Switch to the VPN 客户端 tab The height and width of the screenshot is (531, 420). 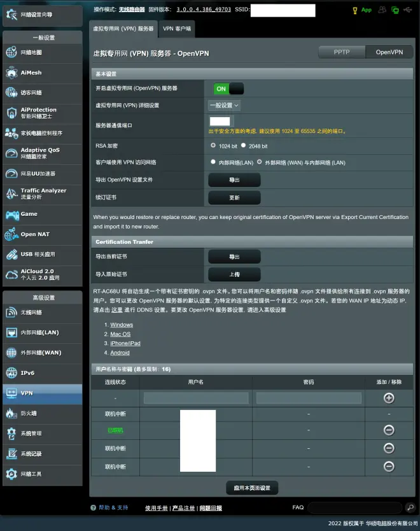click(177, 29)
